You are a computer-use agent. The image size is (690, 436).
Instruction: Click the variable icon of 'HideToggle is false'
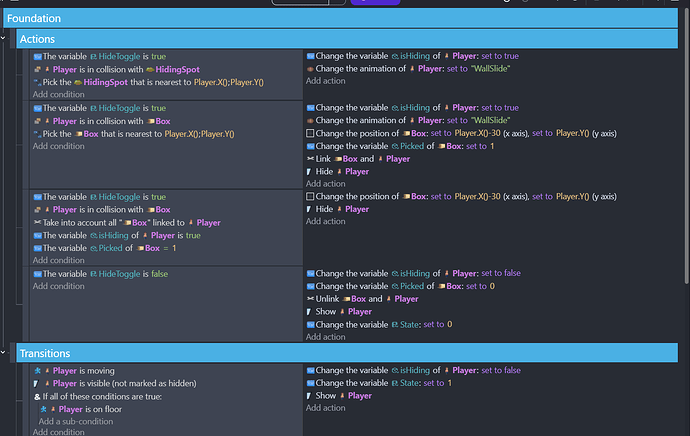(x=37, y=274)
